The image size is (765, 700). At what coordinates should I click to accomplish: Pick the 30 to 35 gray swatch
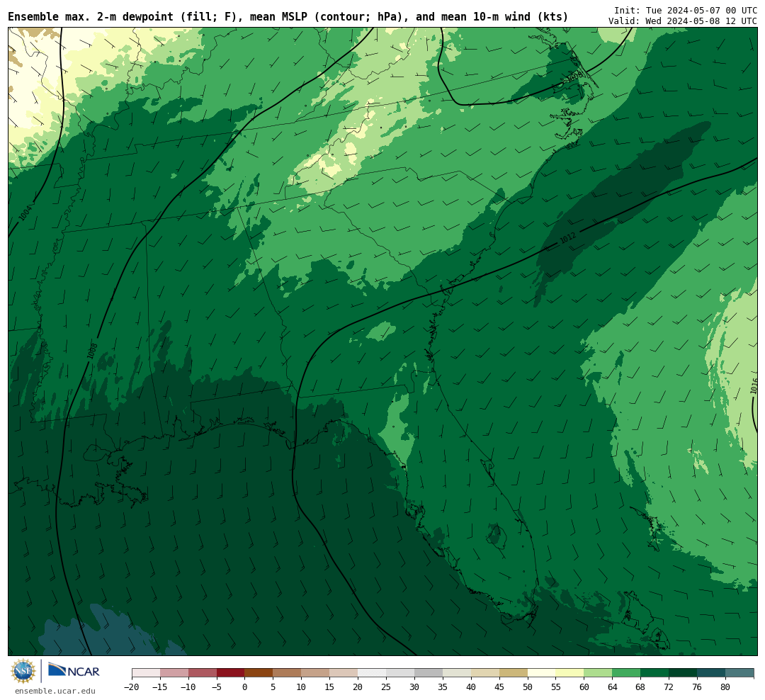pos(429,673)
